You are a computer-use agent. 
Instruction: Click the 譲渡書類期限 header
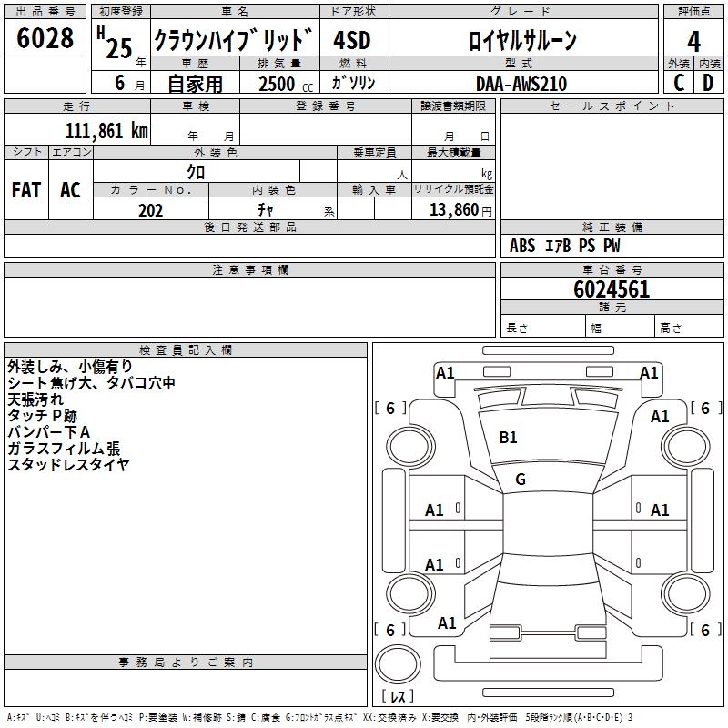pyautogui.click(x=453, y=106)
